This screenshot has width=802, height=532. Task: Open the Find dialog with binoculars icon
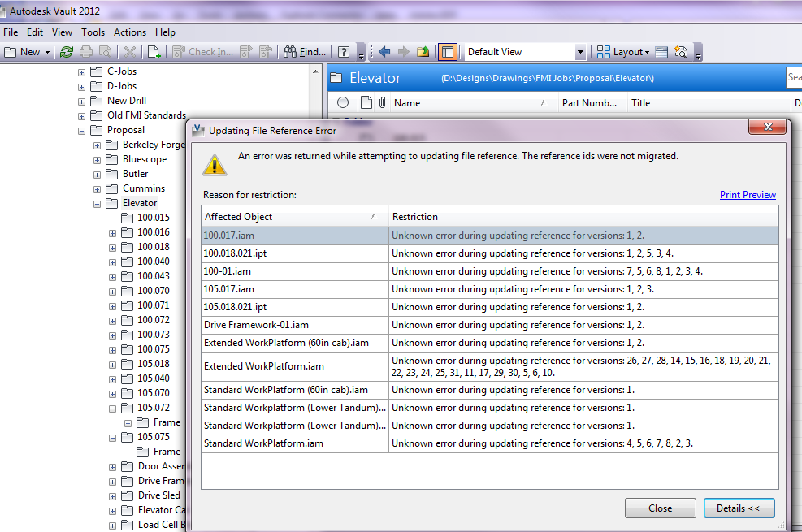290,51
